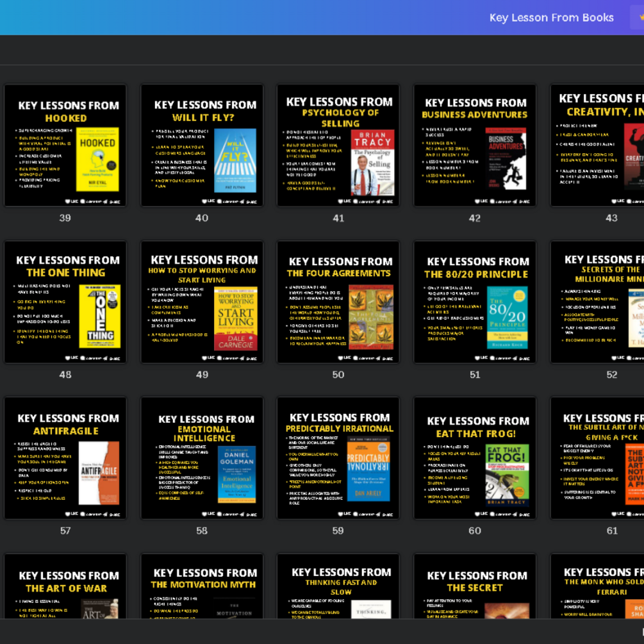This screenshot has width=644, height=644.
Task: Click page number label 42
Action: (x=475, y=218)
